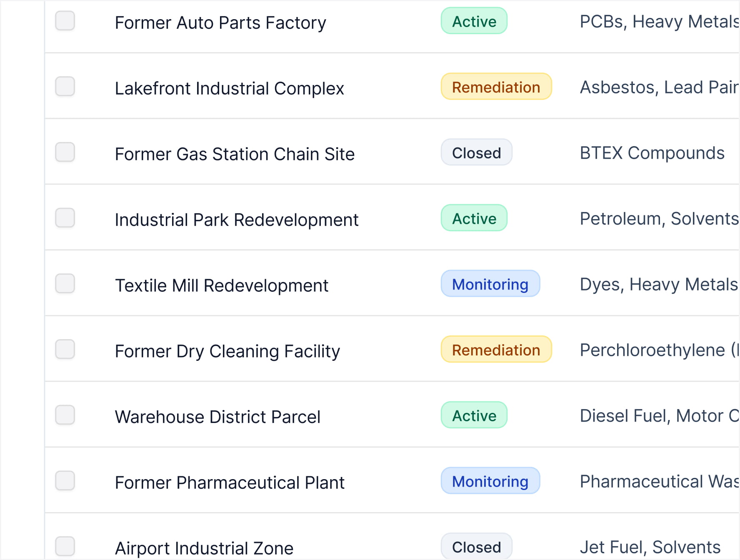This screenshot has height=560, width=740.
Task: Mark the Textile Mill Redevelopment checkbox
Action: (65, 284)
